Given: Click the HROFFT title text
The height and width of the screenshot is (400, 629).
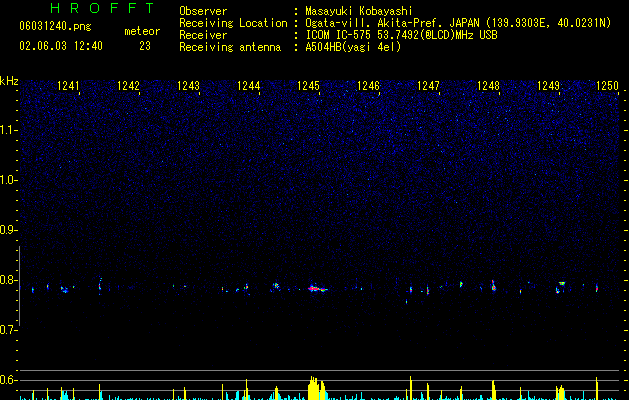Looking at the screenshot, I should coord(102,8).
